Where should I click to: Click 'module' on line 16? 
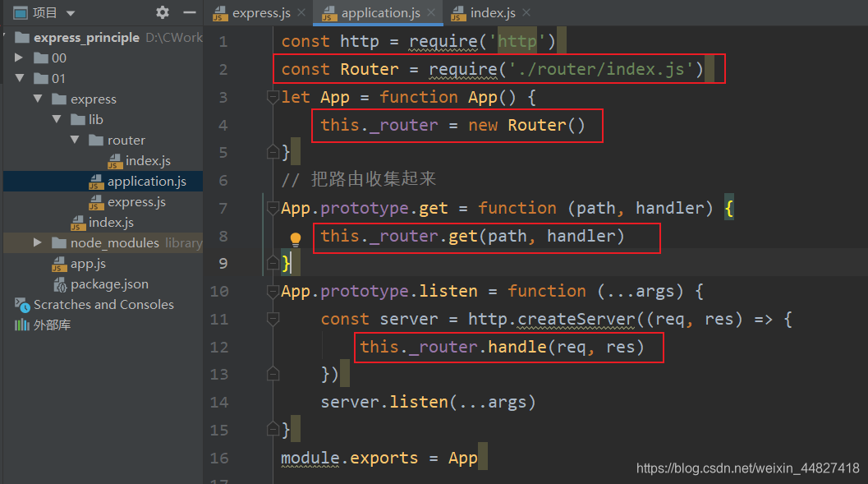pyautogui.click(x=310, y=458)
